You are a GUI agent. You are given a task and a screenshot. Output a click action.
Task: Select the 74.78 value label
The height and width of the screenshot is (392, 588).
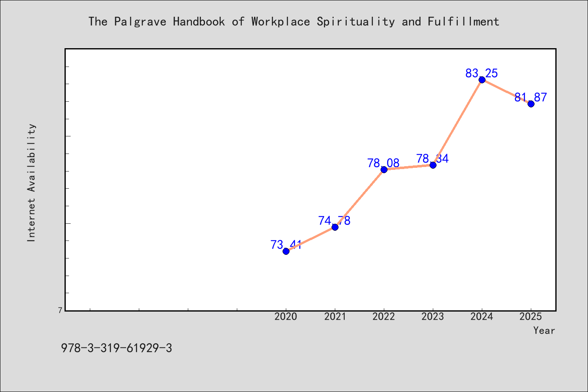click(334, 221)
